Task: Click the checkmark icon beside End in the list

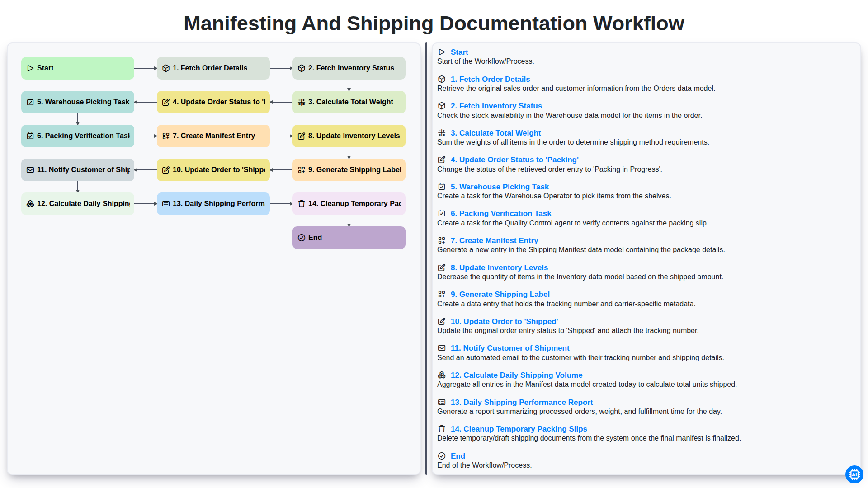Action: (442, 456)
